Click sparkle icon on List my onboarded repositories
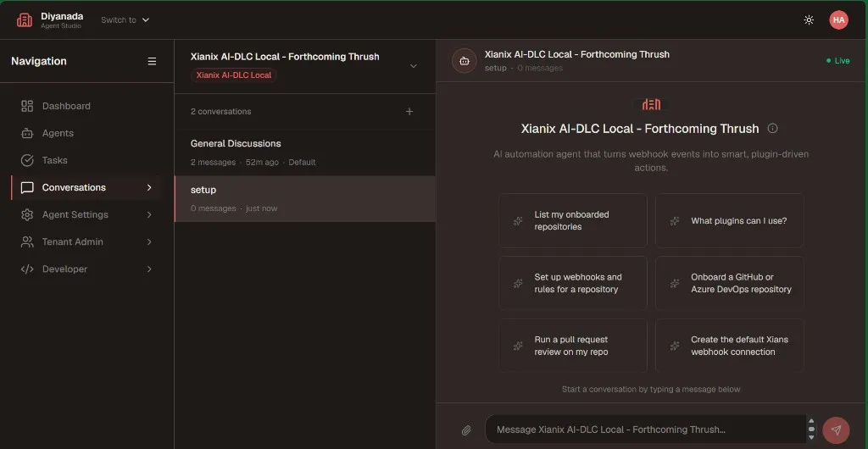The image size is (868, 449). [x=518, y=221]
